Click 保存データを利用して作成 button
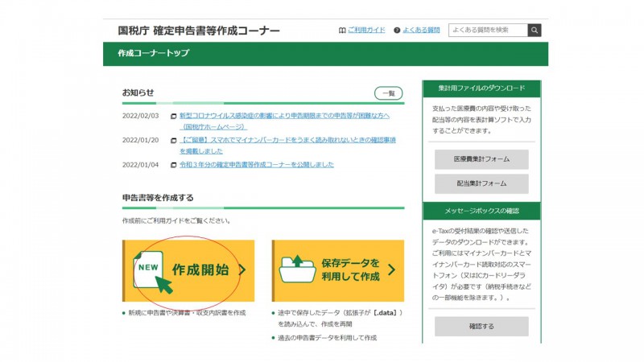 (338, 271)
